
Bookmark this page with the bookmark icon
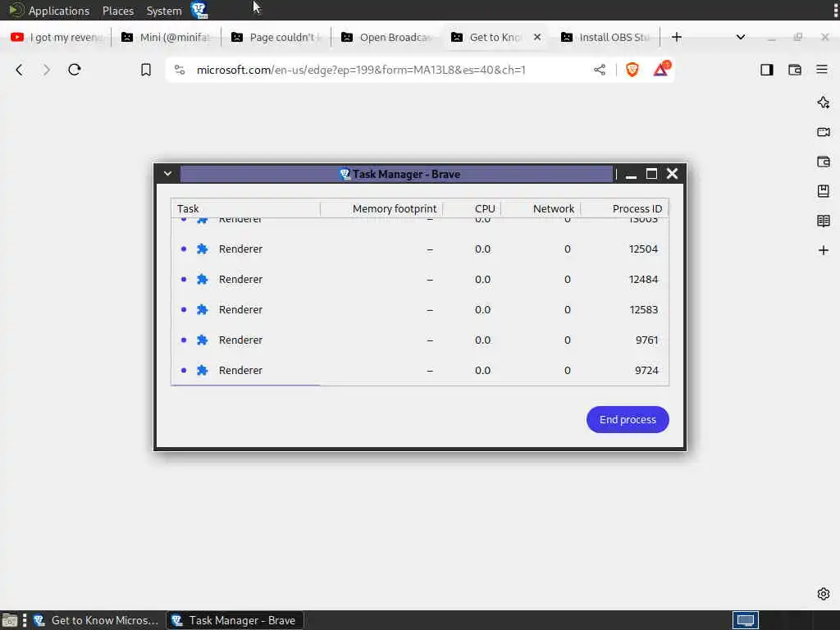click(x=146, y=70)
